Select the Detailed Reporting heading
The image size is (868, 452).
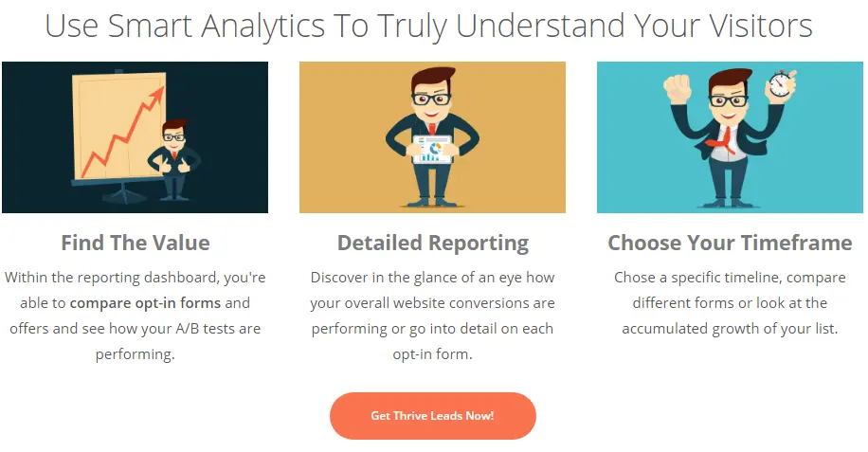[432, 243]
